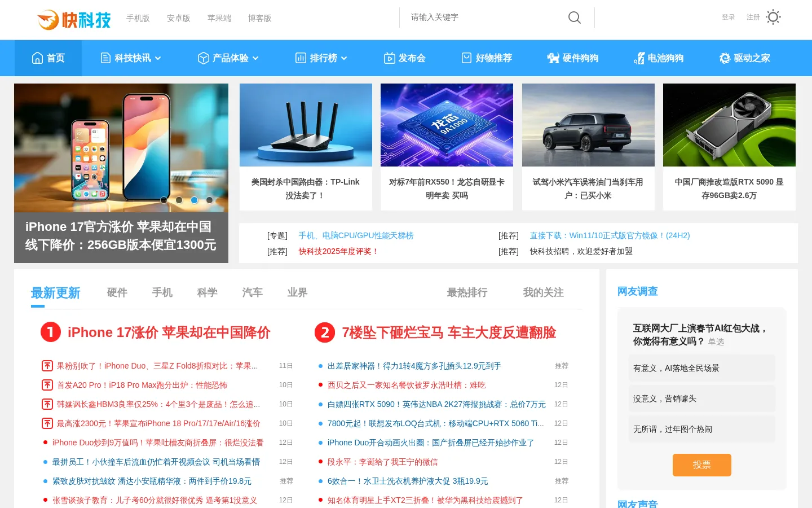Open the RTX 5090 graphics card thumbnail
This screenshot has height=508, width=812.
(x=729, y=125)
